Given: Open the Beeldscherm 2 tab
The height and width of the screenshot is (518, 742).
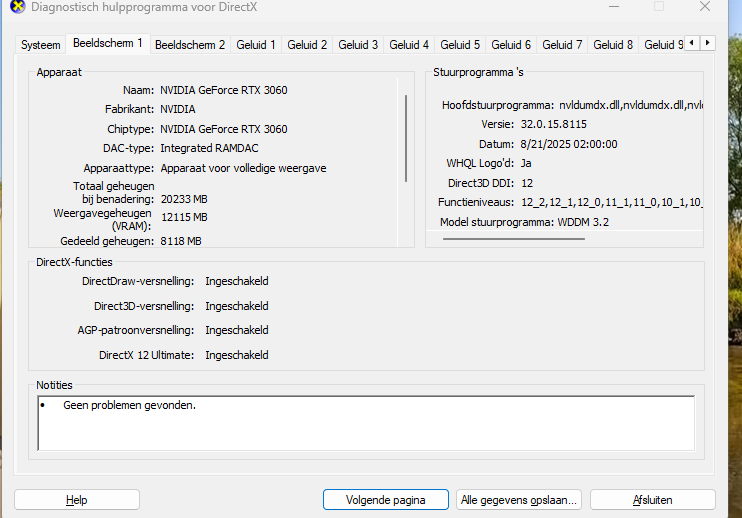Looking at the screenshot, I should click(190, 45).
